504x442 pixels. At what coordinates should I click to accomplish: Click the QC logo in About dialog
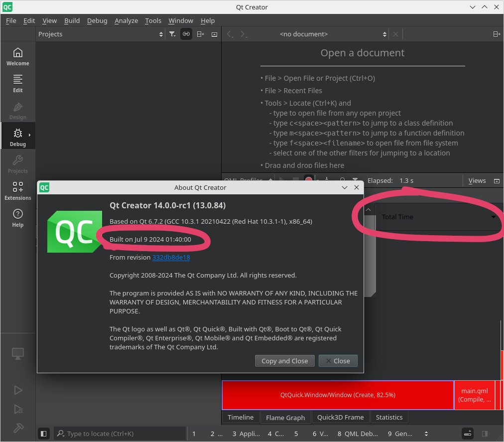tap(75, 232)
